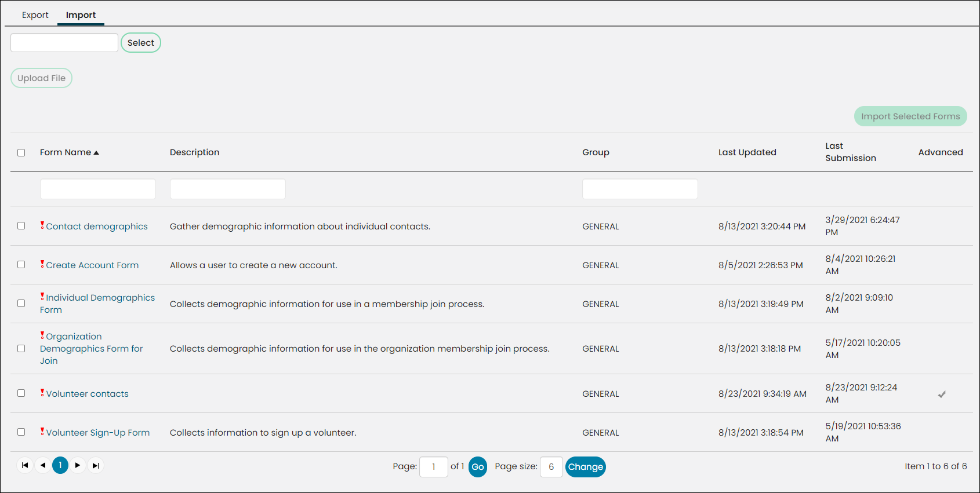
Task: Focus the Form Name filter box
Action: [98, 189]
